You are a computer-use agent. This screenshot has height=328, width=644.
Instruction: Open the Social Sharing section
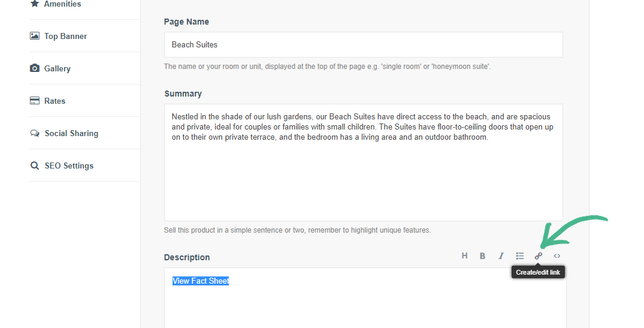(71, 133)
